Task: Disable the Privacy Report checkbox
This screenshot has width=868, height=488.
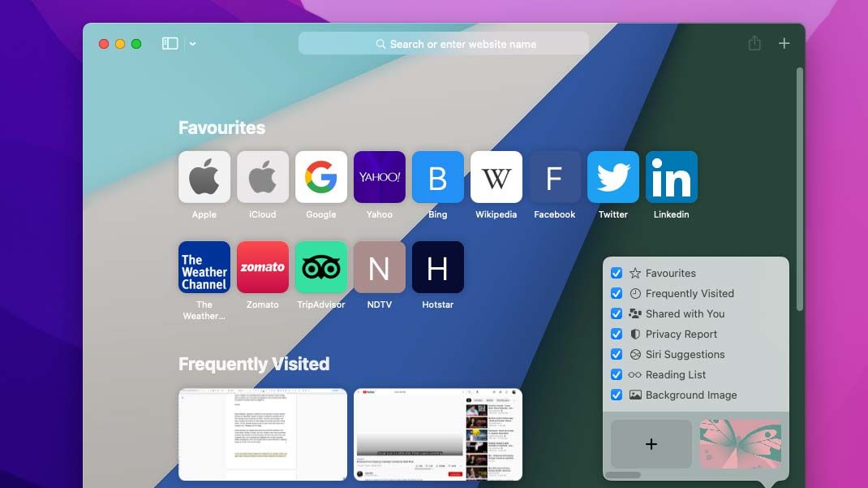Action: pos(617,334)
